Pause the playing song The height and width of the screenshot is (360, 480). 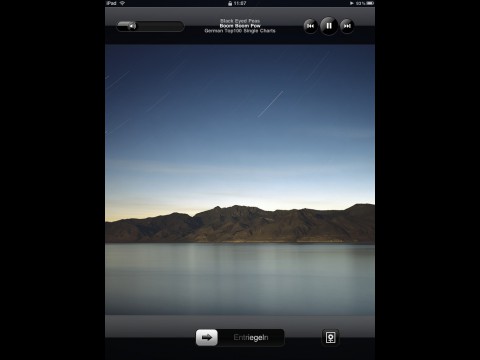[x=329, y=26]
